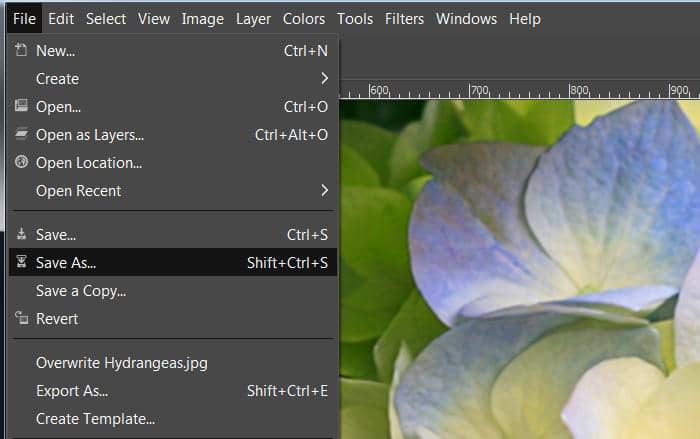The height and width of the screenshot is (439, 700).
Task: Click the Open file icon
Action: 21,105
